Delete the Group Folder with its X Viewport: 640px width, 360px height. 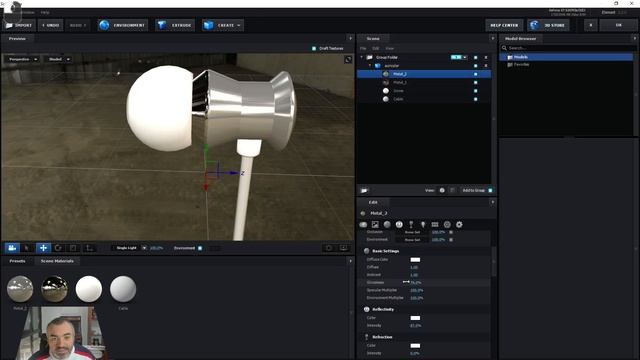486,58
